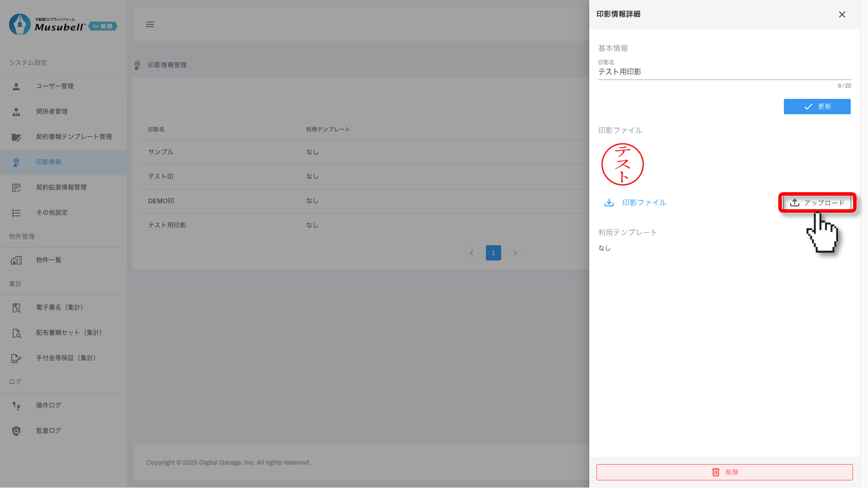Click the contract template folder icon

click(16, 137)
